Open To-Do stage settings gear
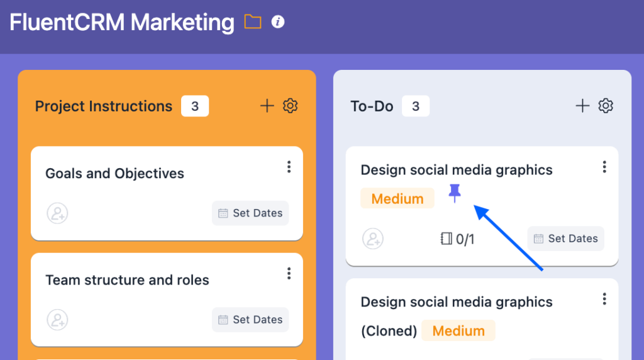 tap(606, 106)
